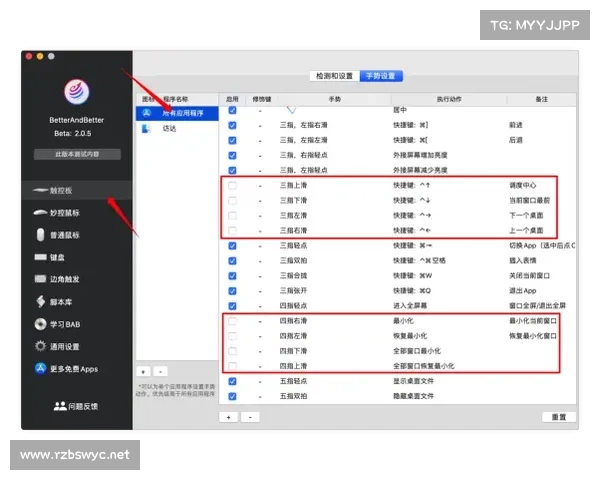This screenshot has width=600, height=480.
Task: Disable the 五指轻点 gesture checkbox
Action: pyautogui.click(x=233, y=381)
